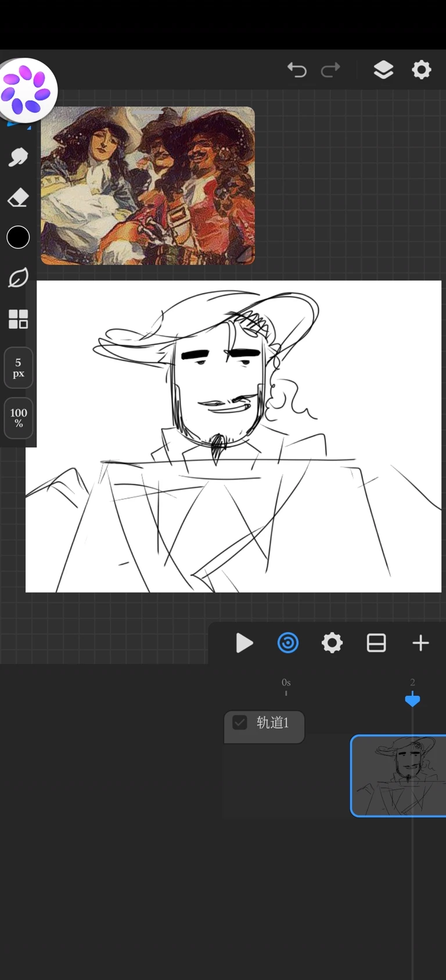446x980 pixels.
Task: Uncheck the 轨道1 track checkbox
Action: pyautogui.click(x=240, y=723)
